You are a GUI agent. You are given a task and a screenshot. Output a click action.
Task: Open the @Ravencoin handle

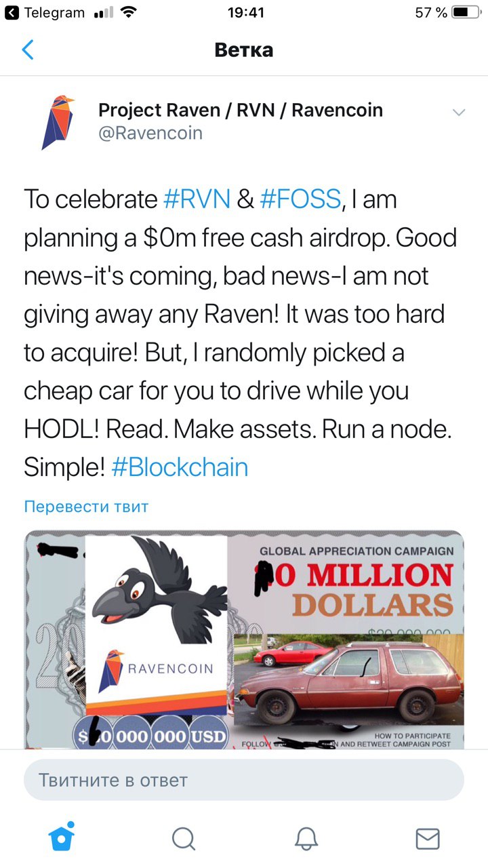[150, 132]
